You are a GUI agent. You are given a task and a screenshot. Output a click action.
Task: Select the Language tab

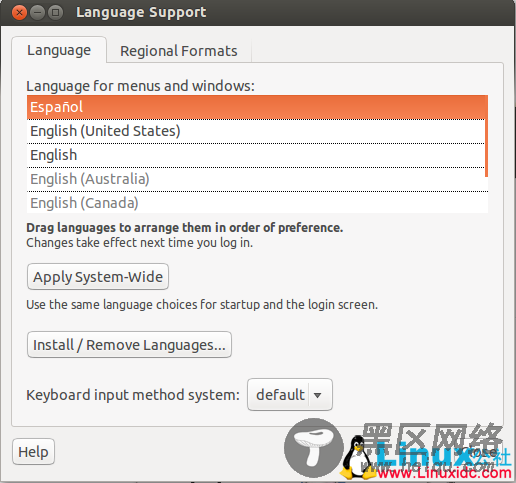(x=59, y=50)
